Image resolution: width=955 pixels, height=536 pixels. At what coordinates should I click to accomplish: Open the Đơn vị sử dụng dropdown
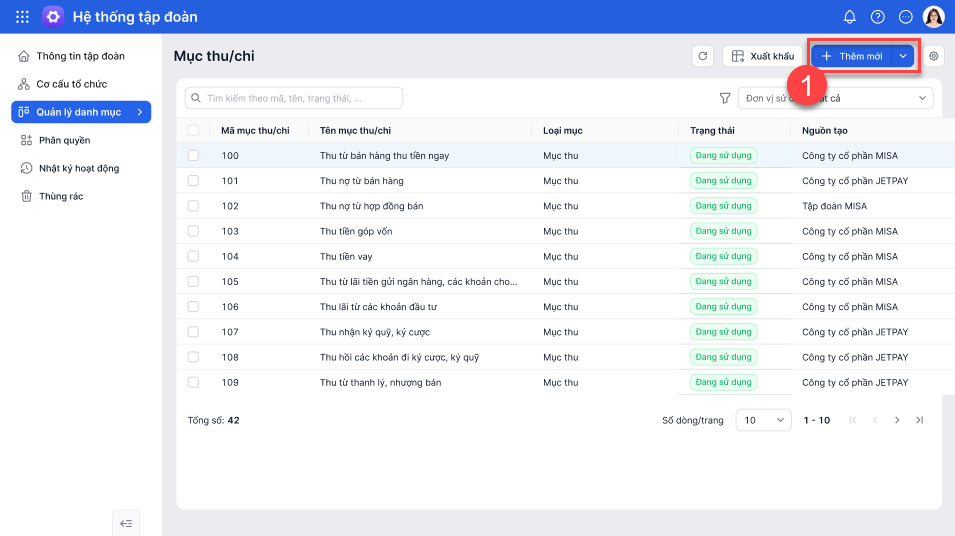click(x=836, y=98)
